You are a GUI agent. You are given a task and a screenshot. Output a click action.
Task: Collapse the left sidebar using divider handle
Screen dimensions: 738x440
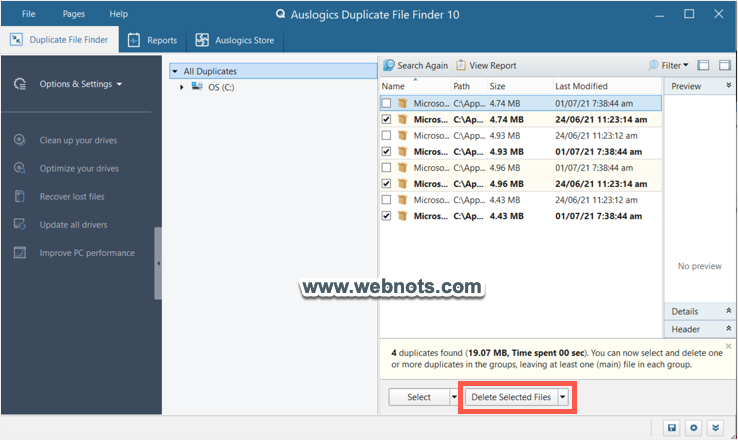pos(158,263)
